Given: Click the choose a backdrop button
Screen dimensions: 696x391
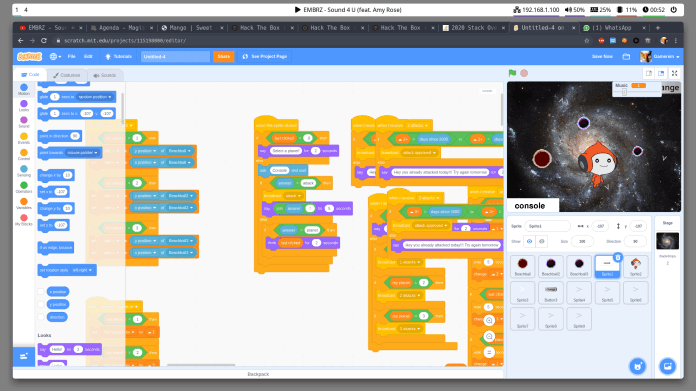Looking at the screenshot, I should (x=668, y=366).
